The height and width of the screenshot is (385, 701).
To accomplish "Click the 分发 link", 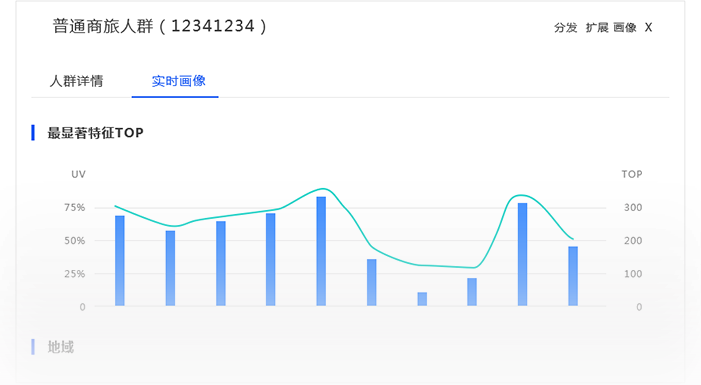I will [566, 28].
